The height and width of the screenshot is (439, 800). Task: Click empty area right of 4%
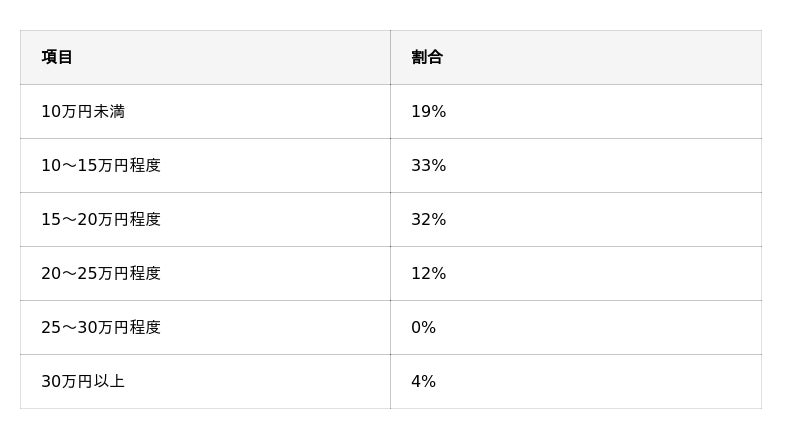597,381
